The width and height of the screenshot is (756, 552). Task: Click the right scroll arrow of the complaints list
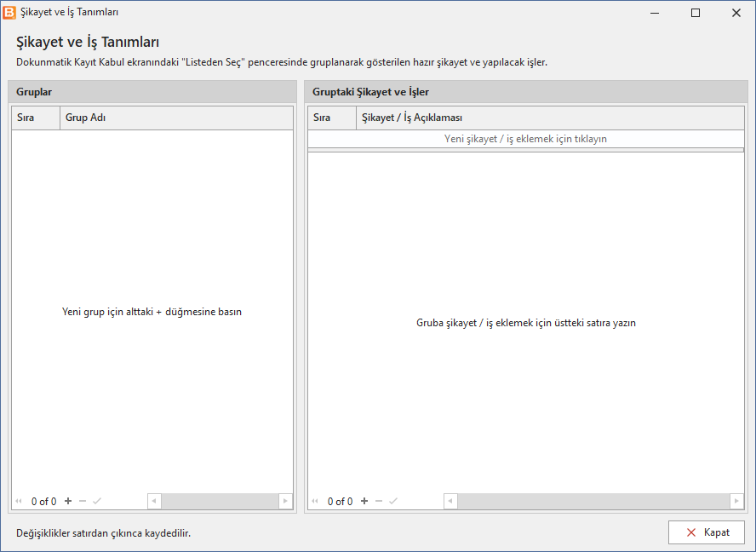click(736, 501)
